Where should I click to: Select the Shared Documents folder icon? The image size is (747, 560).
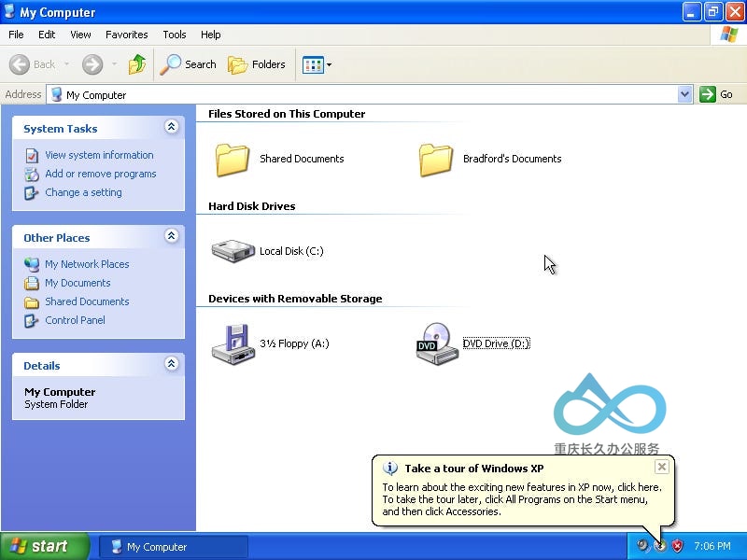coord(232,160)
